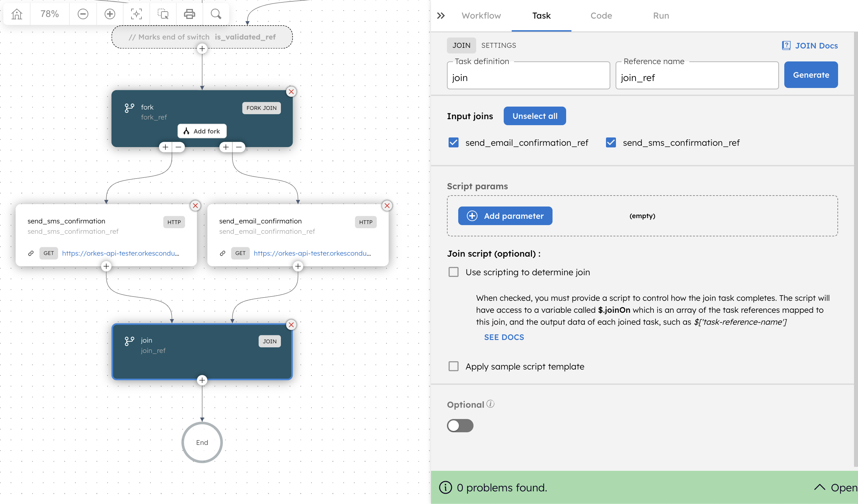Screen dimensions: 858x504
Task: Click the home icon in the canvas toolbar
Action: tap(17, 14)
